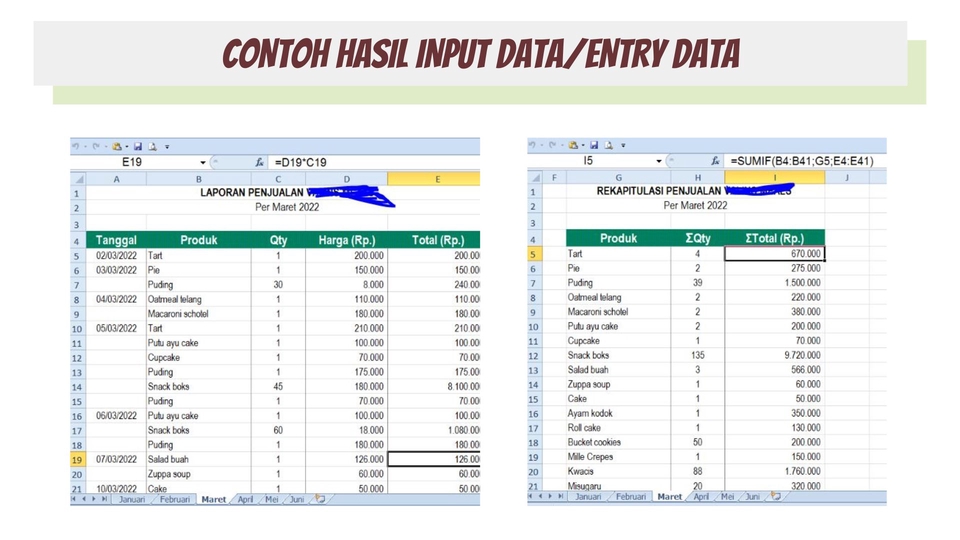Select column I header in right spreadsheet

click(774, 178)
